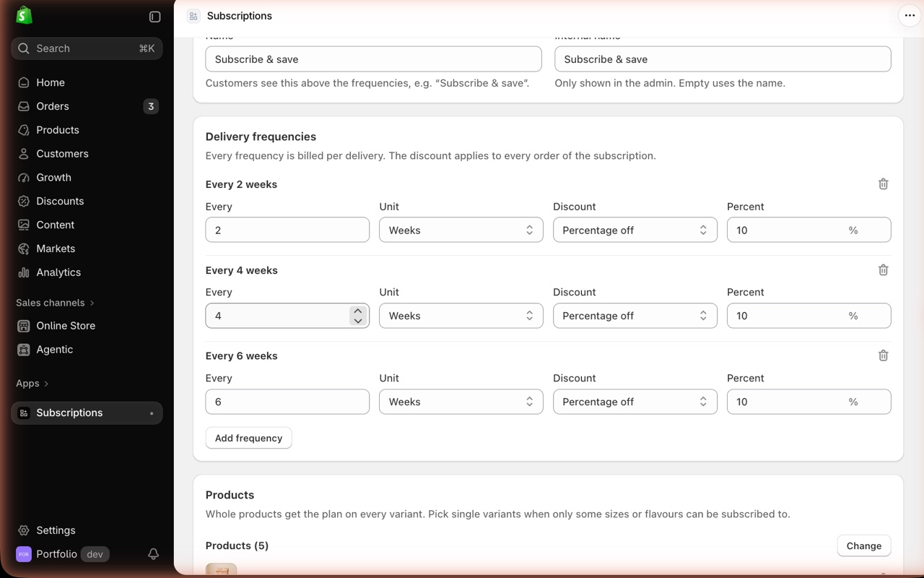This screenshot has width=924, height=578.
Task: Click the Internal name input field
Action: click(723, 59)
